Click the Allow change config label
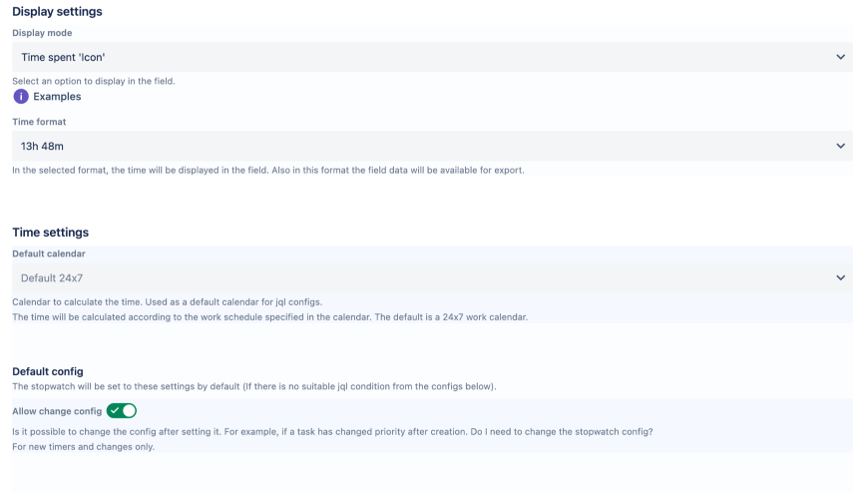Viewport: 868px width, 493px height. point(56,410)
